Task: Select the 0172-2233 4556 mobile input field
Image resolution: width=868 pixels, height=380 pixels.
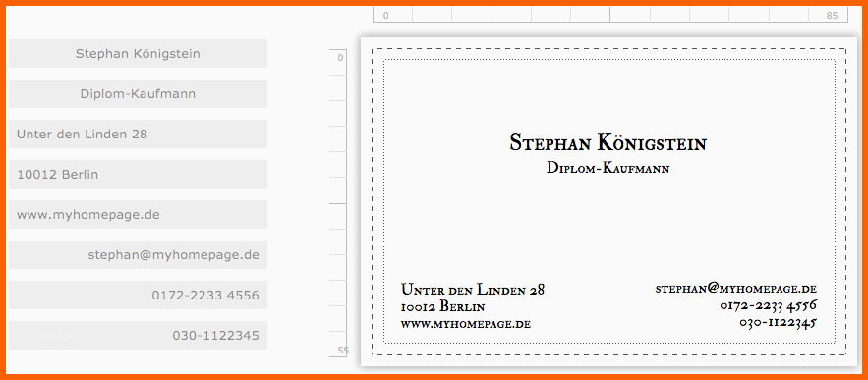Action: click(138, 296)
